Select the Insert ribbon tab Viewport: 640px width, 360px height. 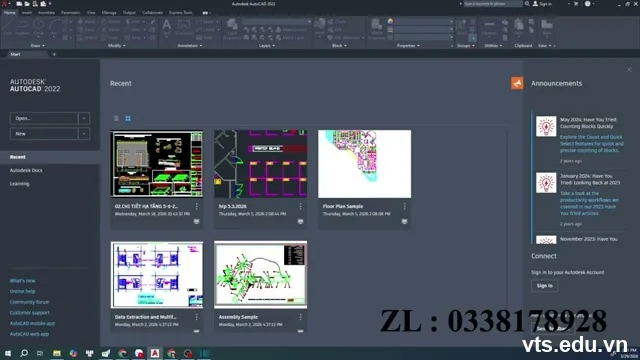27,13
